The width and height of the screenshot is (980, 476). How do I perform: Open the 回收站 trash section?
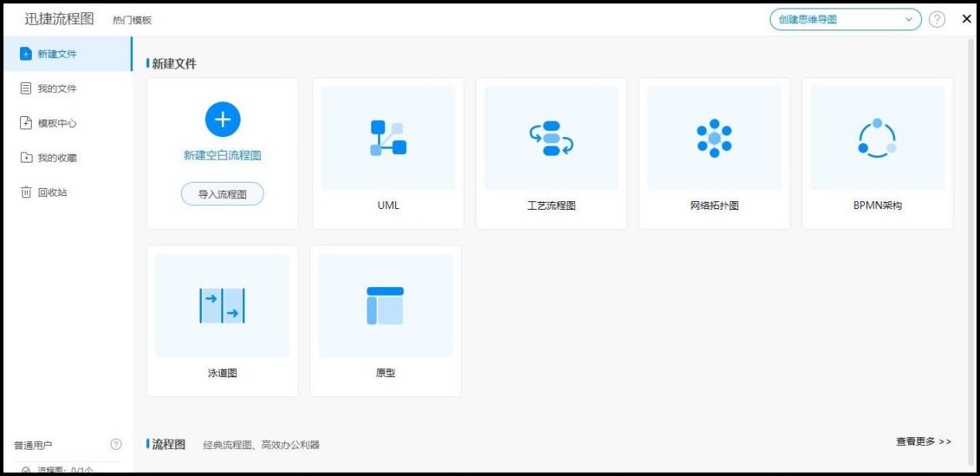[53, 192]
